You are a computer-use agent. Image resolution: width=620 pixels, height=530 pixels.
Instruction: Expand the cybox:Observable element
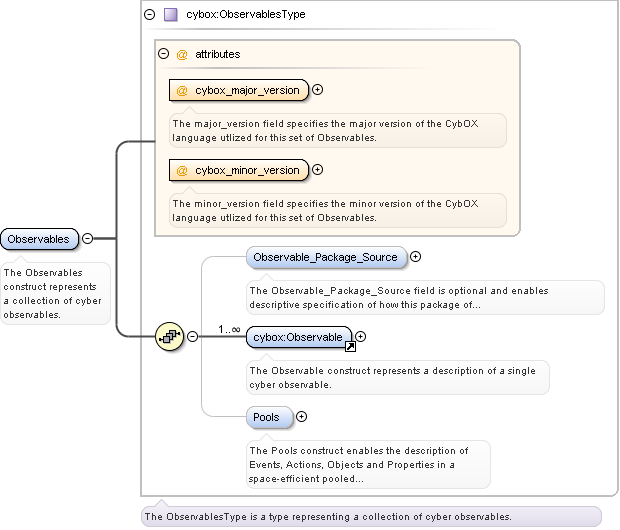(361, 337)
